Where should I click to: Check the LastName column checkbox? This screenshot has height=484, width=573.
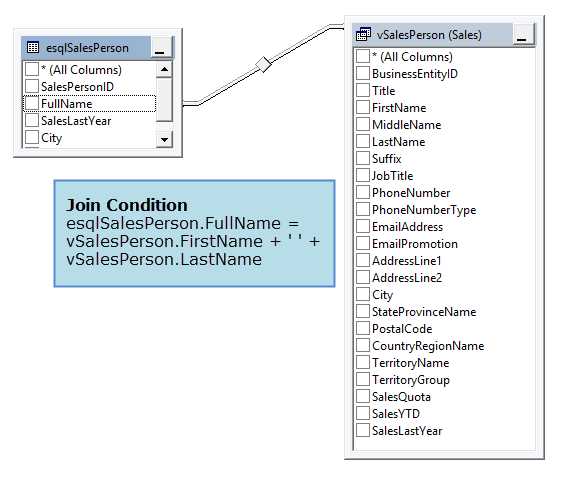[363, 141]
